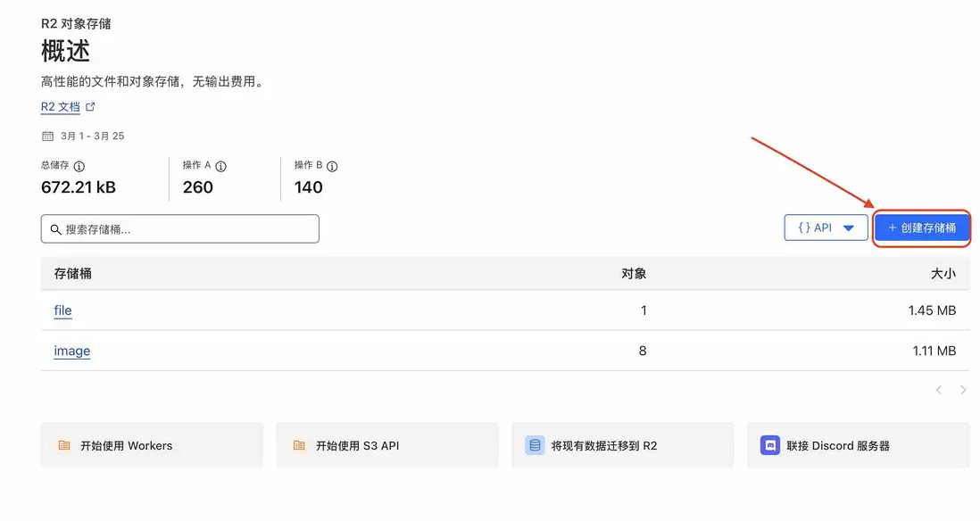Click the info icon beside 操作 B
The image size is (980, 521).
332,166
